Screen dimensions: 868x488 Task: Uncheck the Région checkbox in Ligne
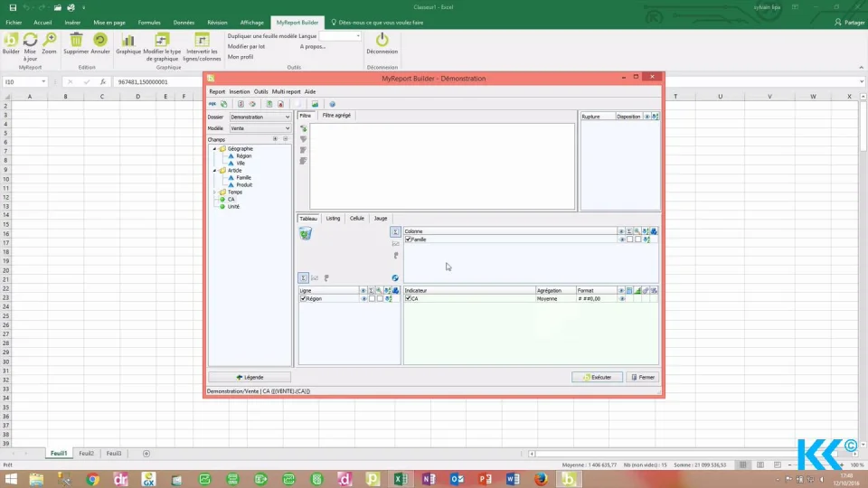(x=303, y=299)
